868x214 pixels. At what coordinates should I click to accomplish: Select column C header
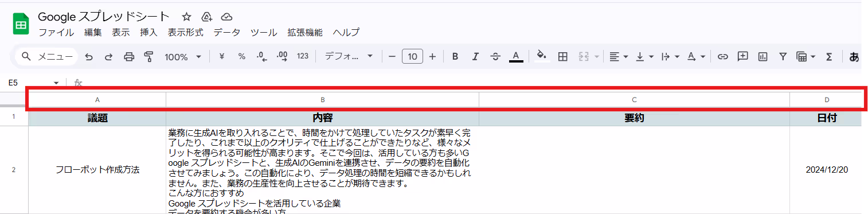coord(634,100)
